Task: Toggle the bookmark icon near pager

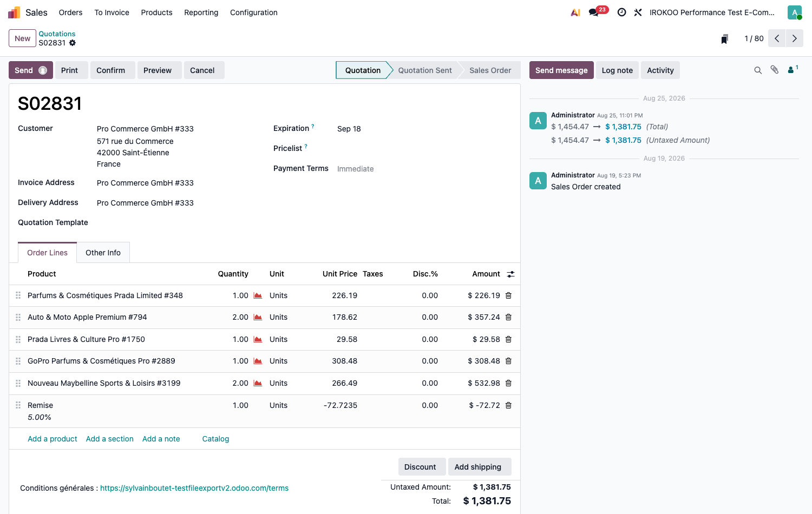Action: [724, 39]
